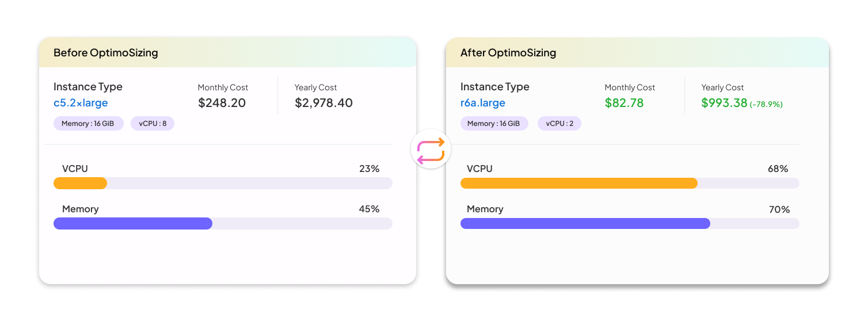Click the 68% VCPU usage bar
This screenshot has width=868, height=325.
(x=630, y=183)
